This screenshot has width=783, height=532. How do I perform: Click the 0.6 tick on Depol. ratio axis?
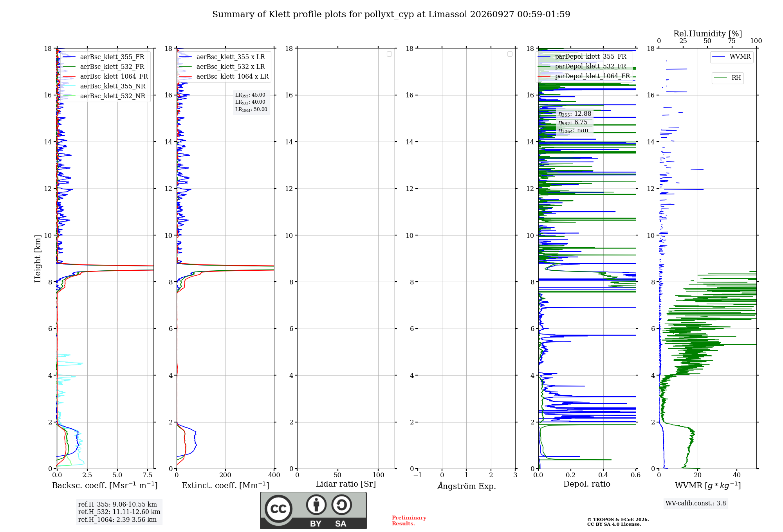(635, 475)
